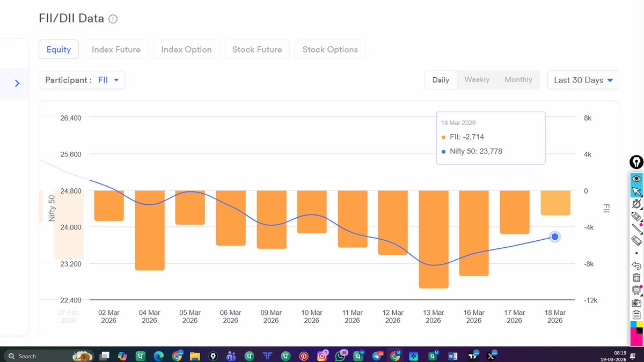This screenshot has width=644, height=362.
Task: Open the Participant FII dropdown
Action: (x=82, y=80)
